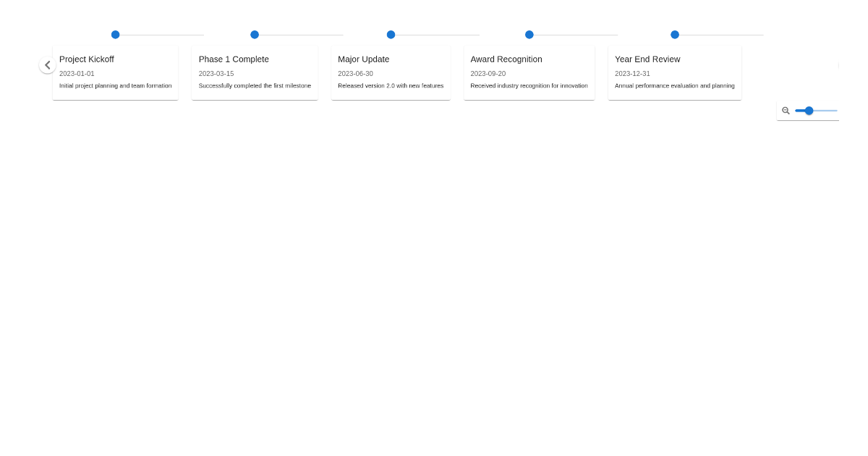This screenshot has width=868, height=456.
Task: Click the zoom out magnifier icon
Action: [x=786, y=111]
